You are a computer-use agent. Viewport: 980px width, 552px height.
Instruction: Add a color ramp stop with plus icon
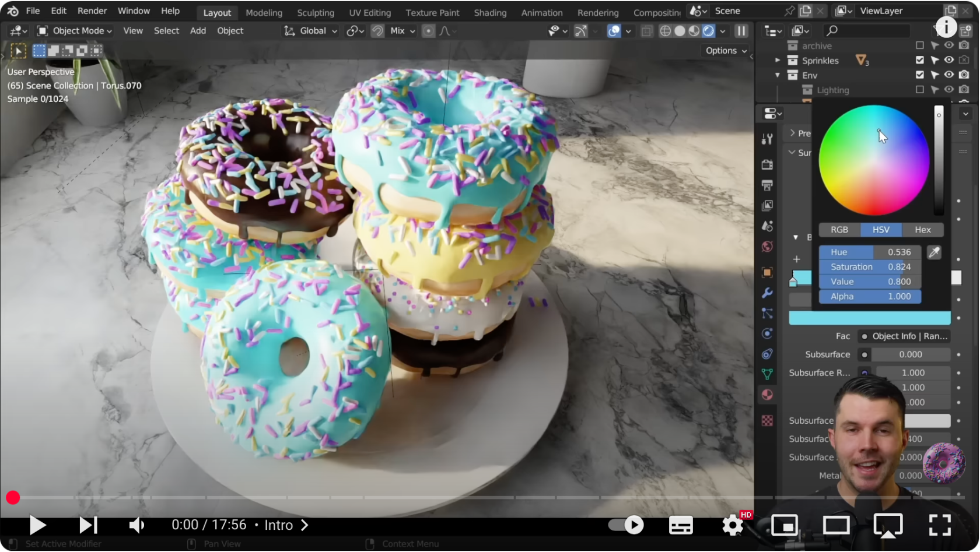point(796,259)
